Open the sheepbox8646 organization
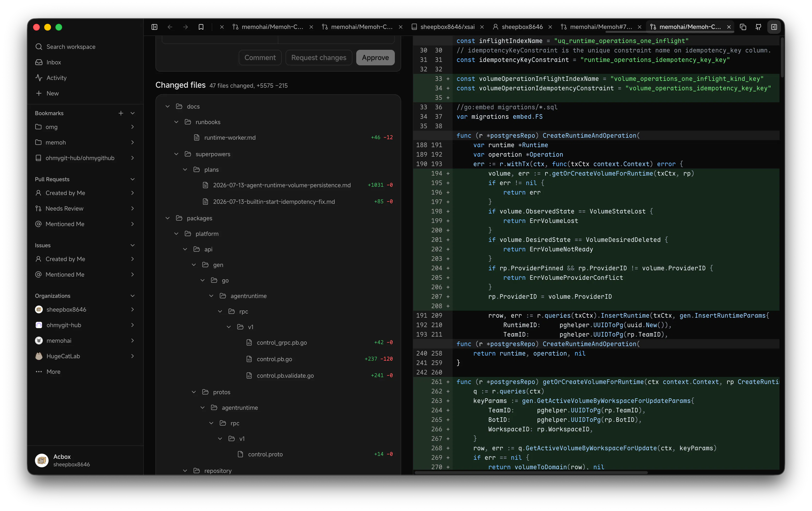This screenshot has height=511, width=812. point(85,310)
